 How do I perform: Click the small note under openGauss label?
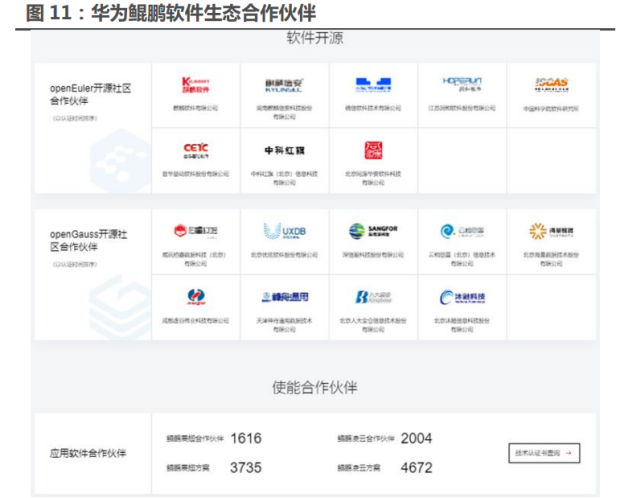tap(75, 265)
